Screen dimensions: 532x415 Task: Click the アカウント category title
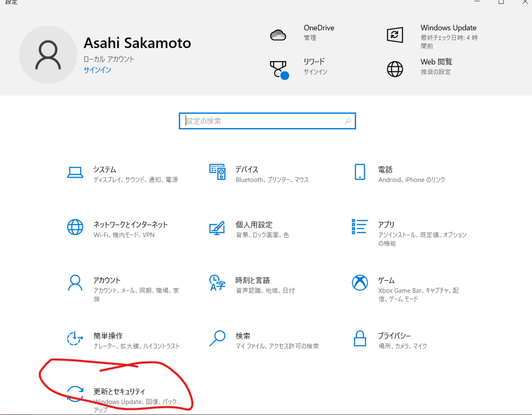pyautogui.click(x=107, y=280)
